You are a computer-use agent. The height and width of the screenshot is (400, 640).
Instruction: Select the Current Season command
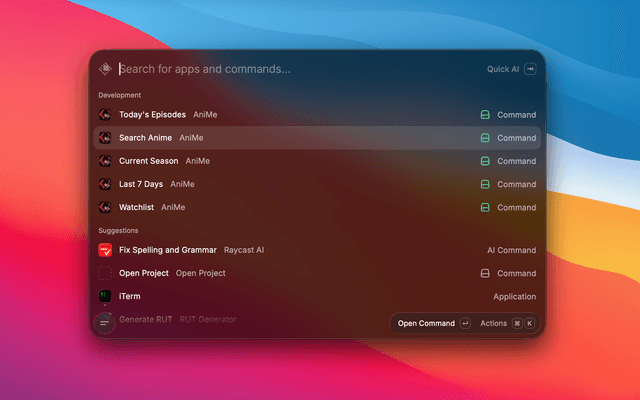pos(317,161)
